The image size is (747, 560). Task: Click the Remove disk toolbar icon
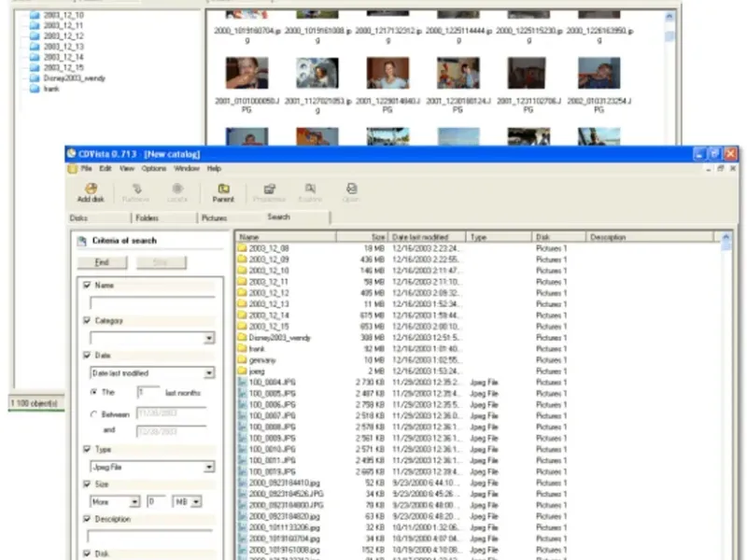pyautogui.click(x=135, y=189)
